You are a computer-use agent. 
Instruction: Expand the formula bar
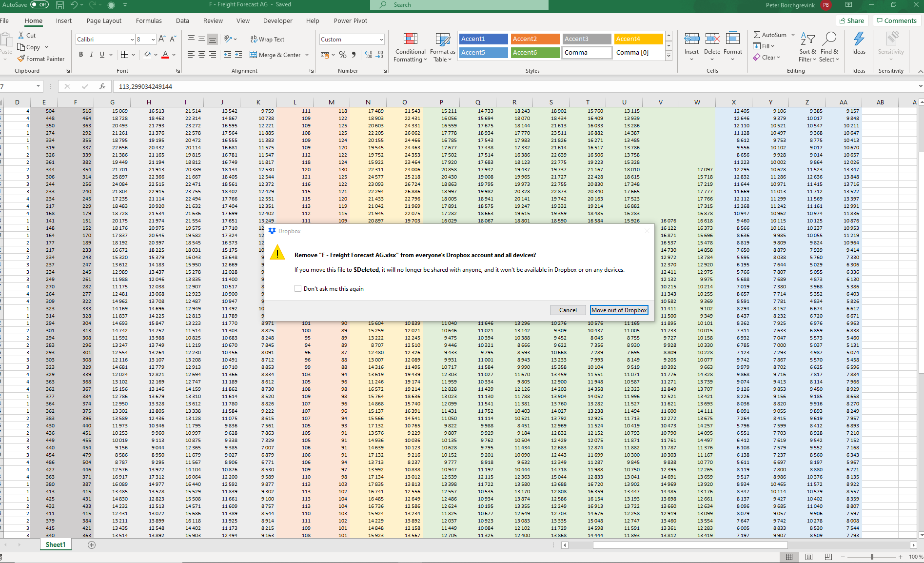tap(920, 86)
